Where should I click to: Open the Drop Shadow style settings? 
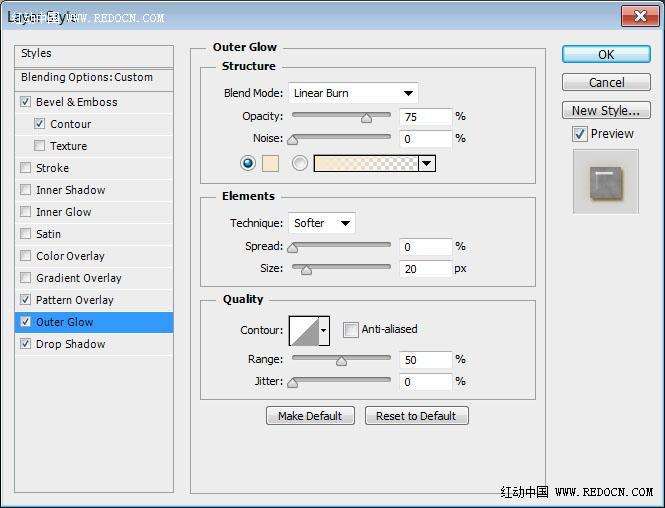[70, 344]
